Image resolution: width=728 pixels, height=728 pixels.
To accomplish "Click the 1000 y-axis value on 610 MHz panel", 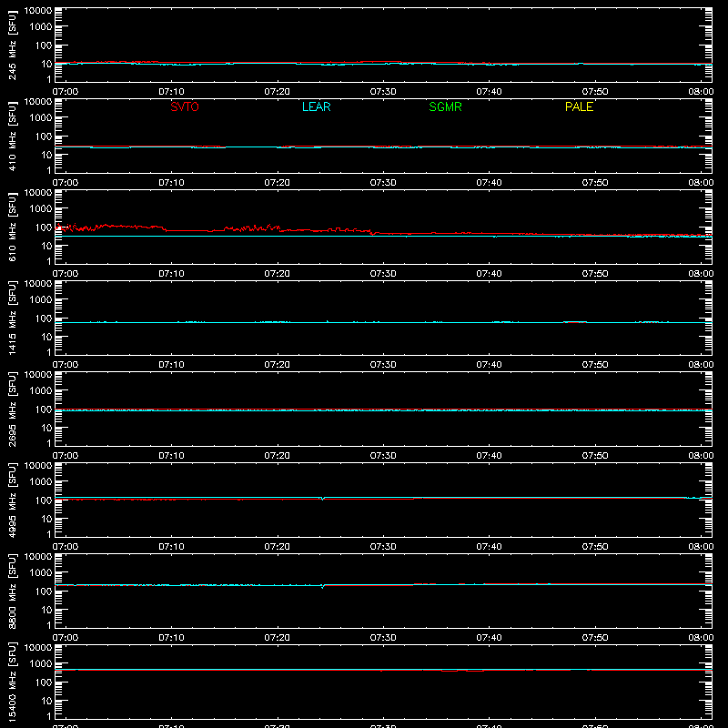I will [41, 209].
